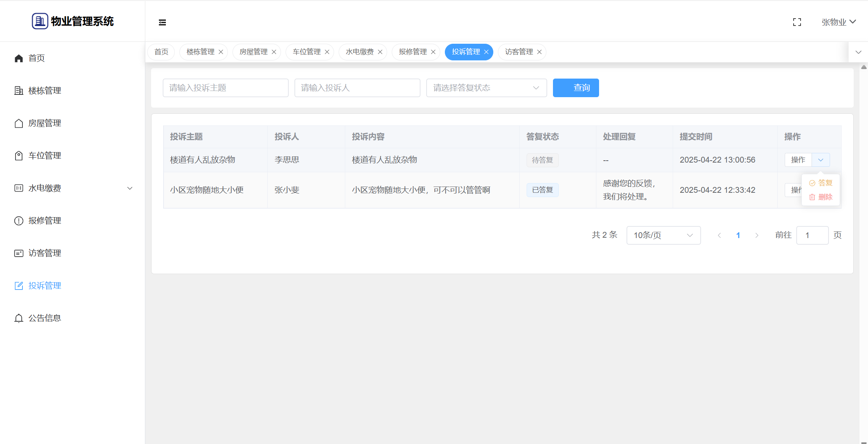Screen dimensions: 868x444
Task: Click the 车位管理 sidebar icon
Action: (19, 156)
